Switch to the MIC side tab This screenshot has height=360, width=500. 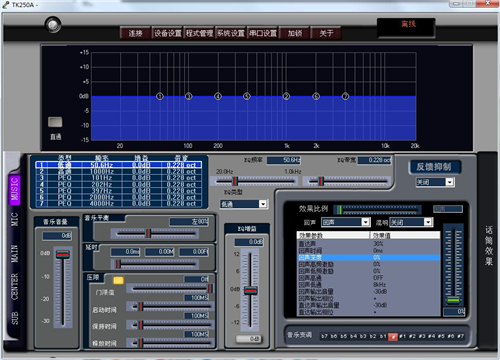[x=14, y=219]
